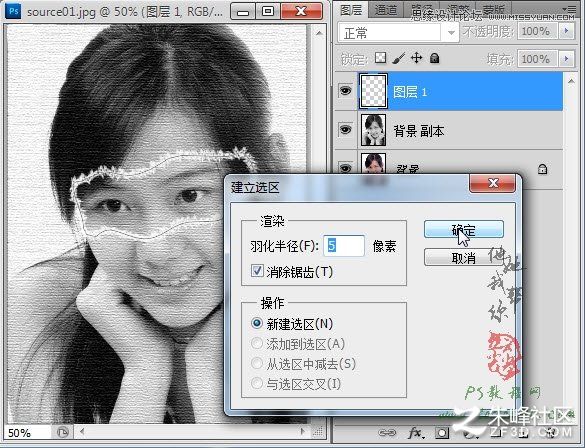Image resolution: width=585 pixels, height=448 pixels.
Task: Close the source01.jpg document window
Action: [301, 11]
